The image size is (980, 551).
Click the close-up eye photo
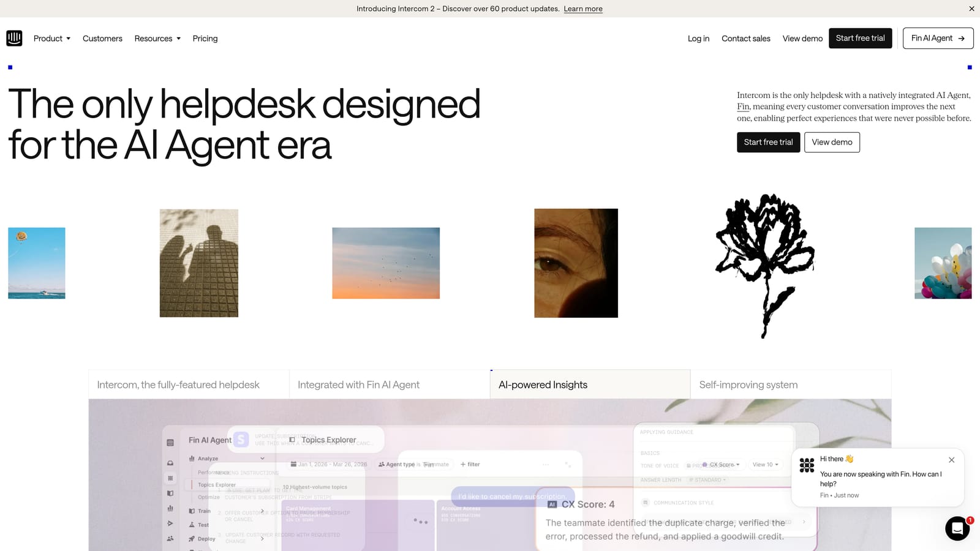click(576, 263)
